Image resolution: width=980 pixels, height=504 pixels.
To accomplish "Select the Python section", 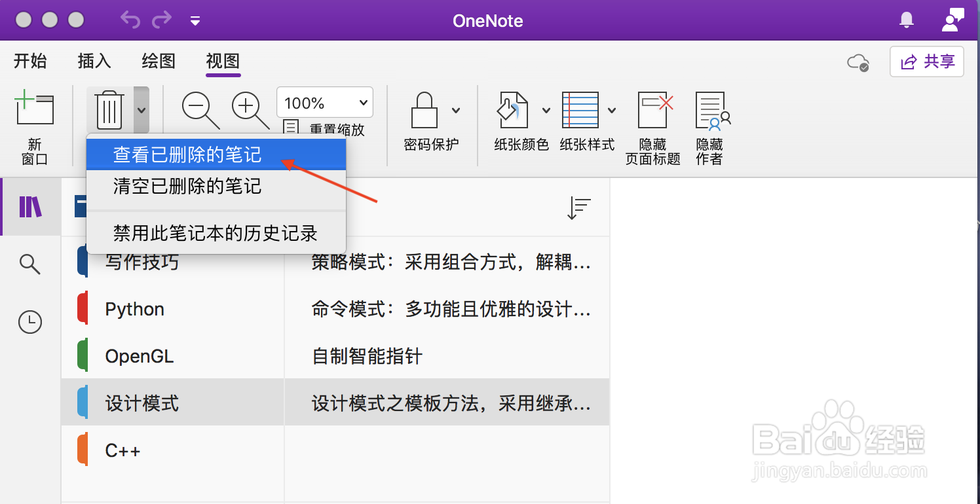I will tap(173, 309).
